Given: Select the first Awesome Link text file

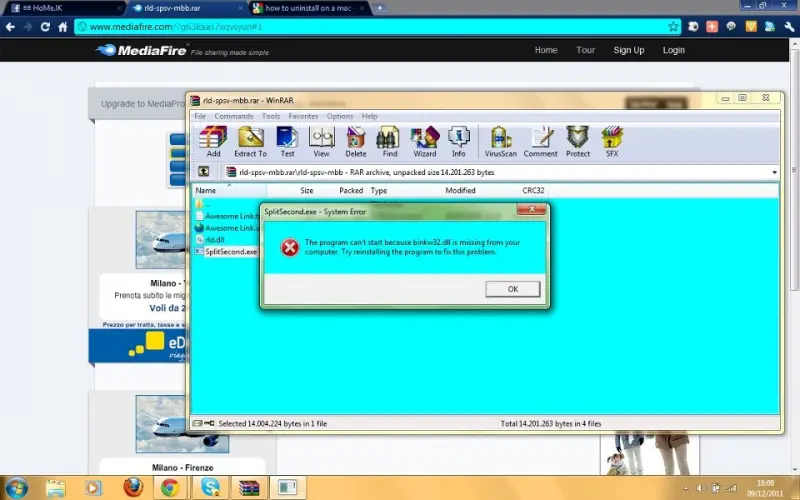Looking at the screenshot, I should pos(227,216).
